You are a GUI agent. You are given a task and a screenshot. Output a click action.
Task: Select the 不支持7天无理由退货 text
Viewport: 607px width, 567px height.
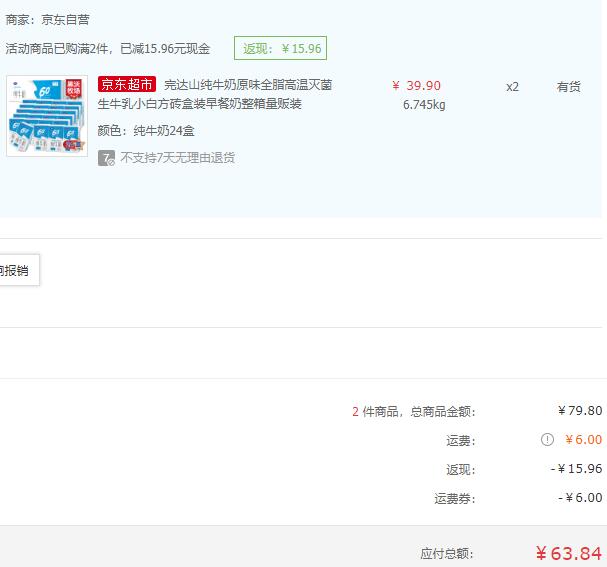click(178, 158)
